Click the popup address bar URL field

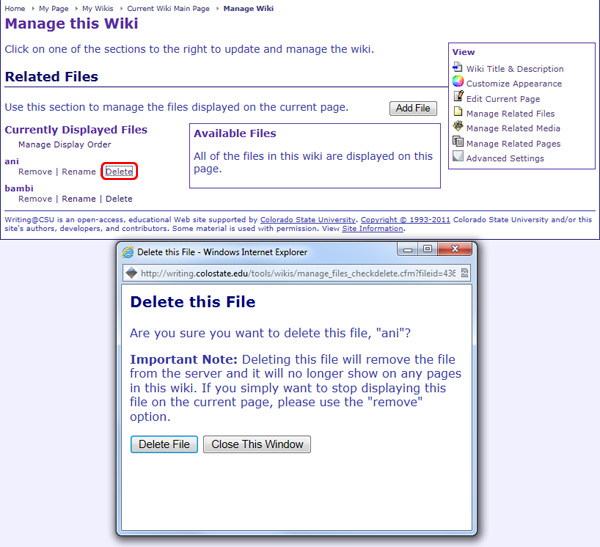pos(300,273)
